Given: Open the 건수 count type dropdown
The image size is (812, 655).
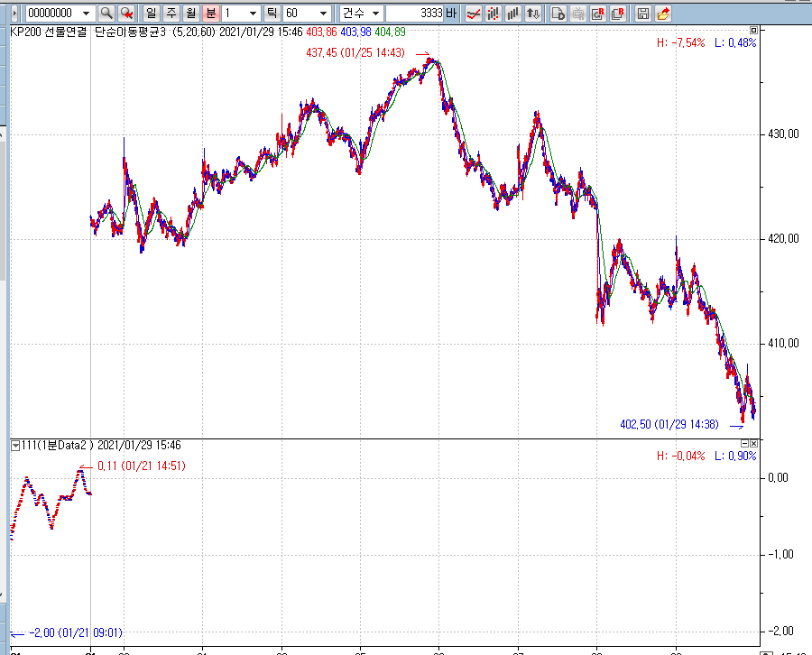Looking at the screenshot, I should (x=375, y=14).
